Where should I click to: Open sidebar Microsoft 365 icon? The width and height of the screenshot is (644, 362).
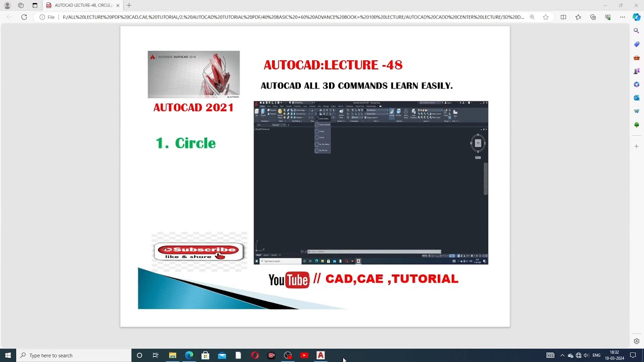(x=636, y=84)
